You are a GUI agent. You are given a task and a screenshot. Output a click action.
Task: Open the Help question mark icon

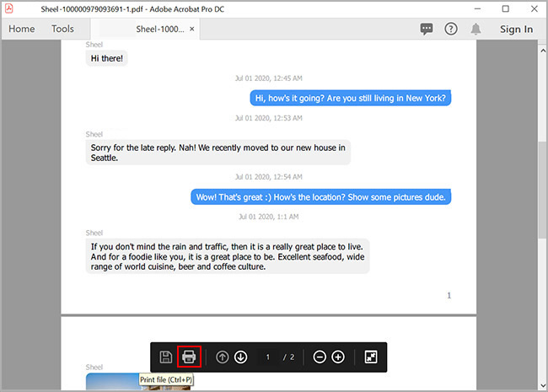click(x=451, y=29)
